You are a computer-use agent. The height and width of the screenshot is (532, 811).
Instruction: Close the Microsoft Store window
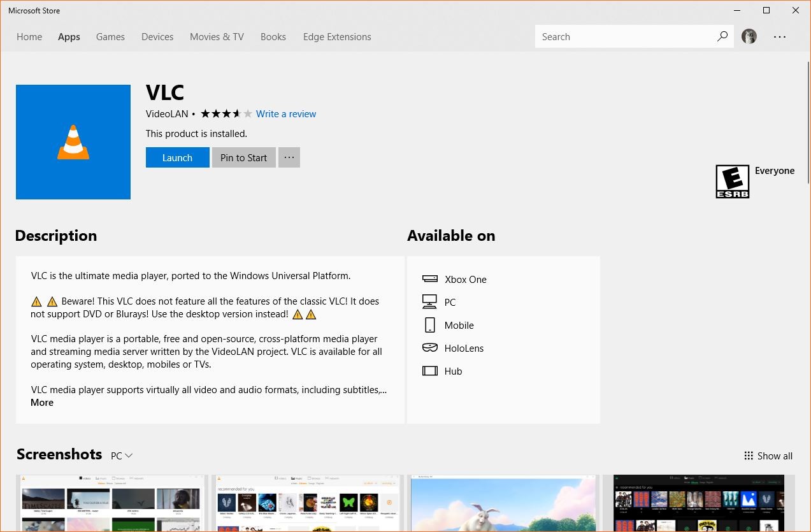(796, 10)
